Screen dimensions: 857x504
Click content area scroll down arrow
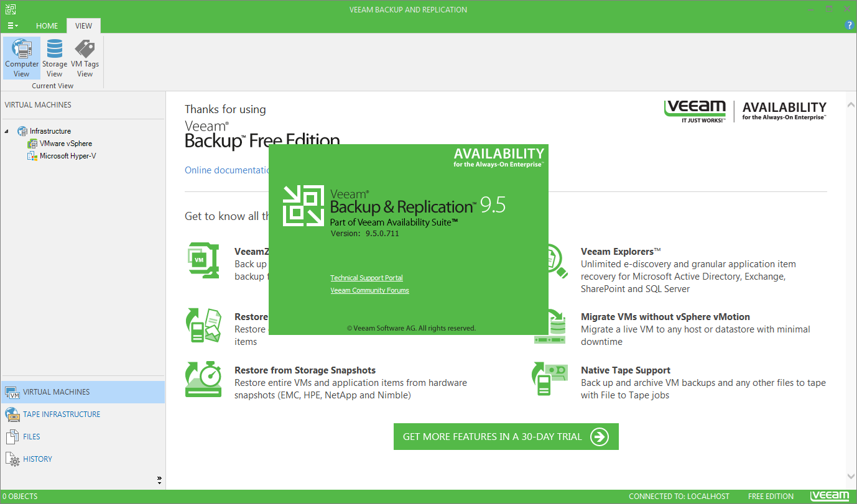click(851, 476)
